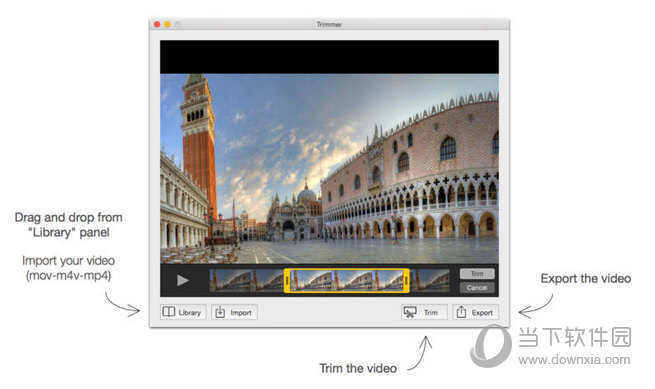Click the Trim scissors-screen icon
Screen dimensions: 655x389
409,312
